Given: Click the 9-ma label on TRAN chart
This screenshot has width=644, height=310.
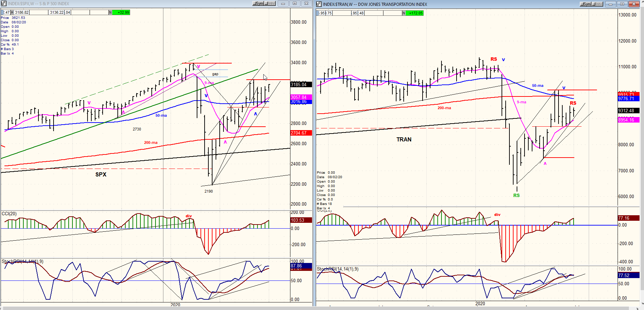Looking at the screenshot, I should click(521, 102).
